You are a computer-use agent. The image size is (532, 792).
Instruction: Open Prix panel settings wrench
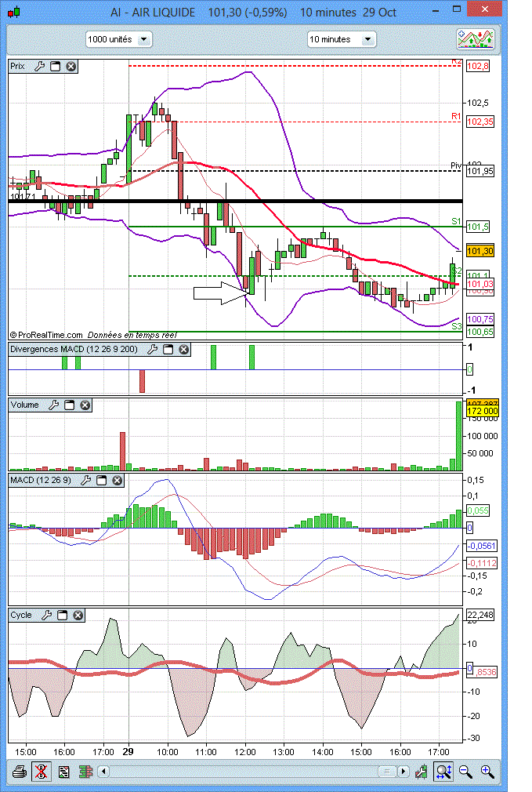point(39,66)
